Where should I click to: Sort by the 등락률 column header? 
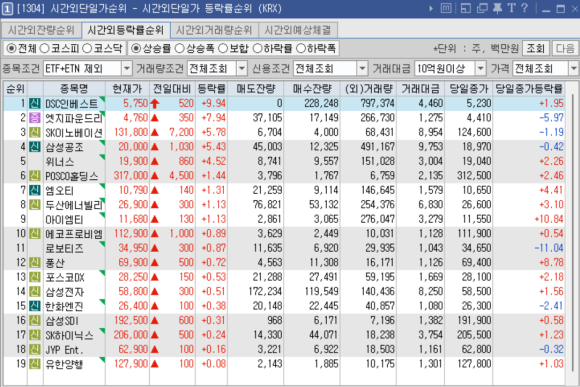[212, 89]
